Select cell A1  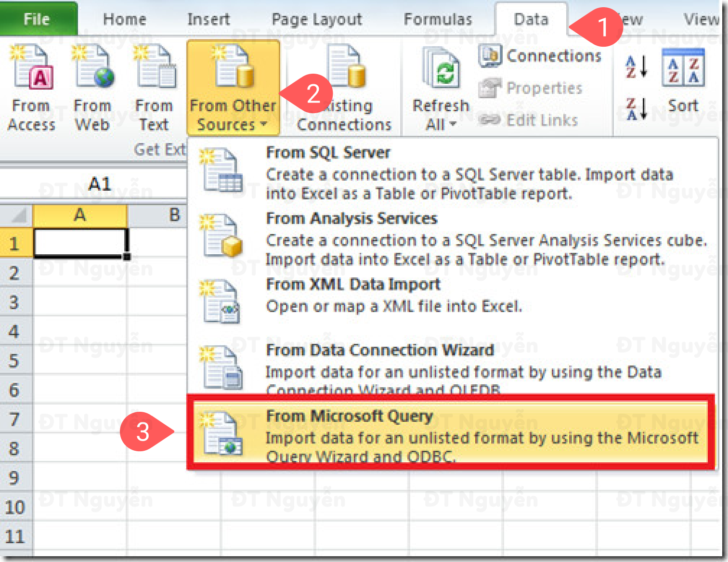pos(80,243)
